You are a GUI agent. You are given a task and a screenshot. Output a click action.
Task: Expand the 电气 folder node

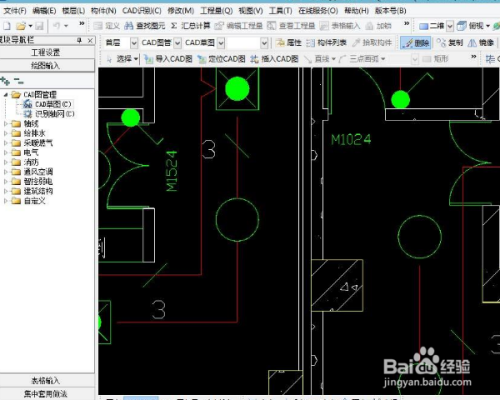pos(5,153)
